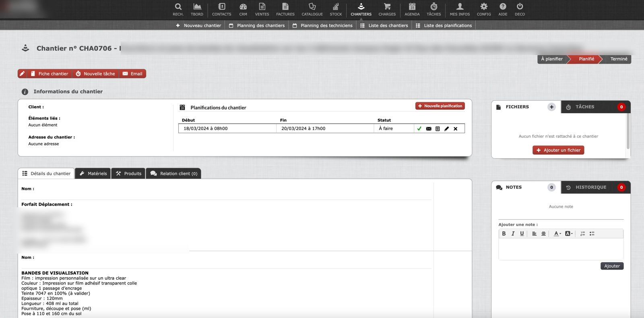
Task: Delete the planification with X icon
Action: pos(456,129)
